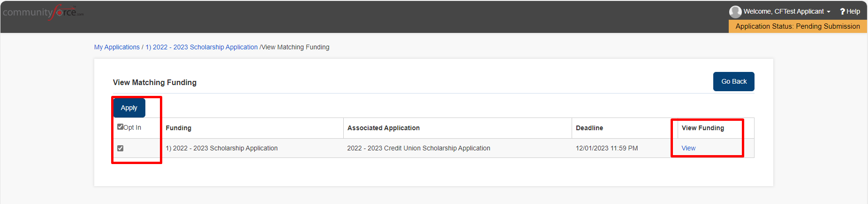Image resolution: width=868 pixels, height=204 pixels.
Task: Click the user avatar icon
Action: click(735, 11)
